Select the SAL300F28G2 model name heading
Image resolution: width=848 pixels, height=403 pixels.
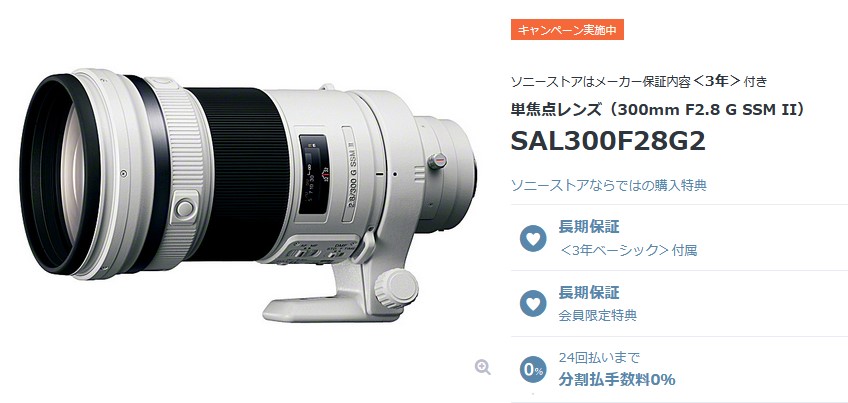(x=608, y=142)
